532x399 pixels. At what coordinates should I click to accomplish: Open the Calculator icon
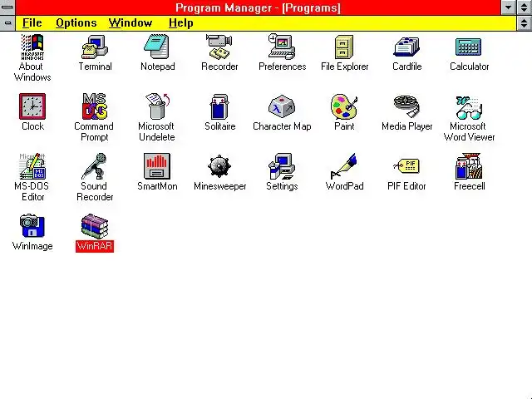(469, 47)
